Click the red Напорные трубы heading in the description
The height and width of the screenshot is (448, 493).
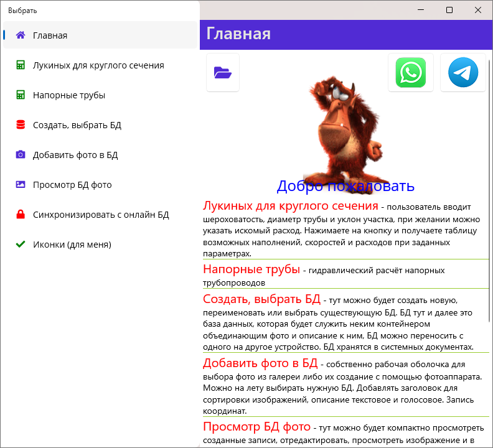click(252, 269)
